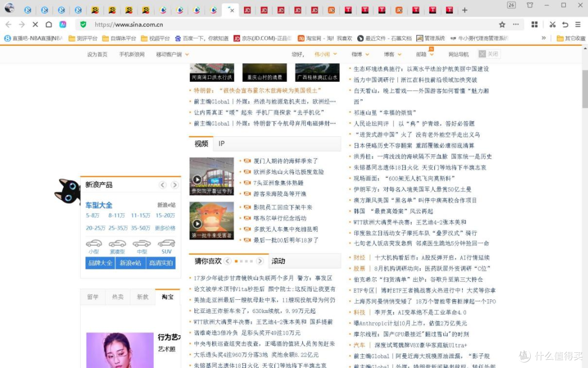Open the skin shirt icon
The image size is (588, 368).
pos(530,5)
